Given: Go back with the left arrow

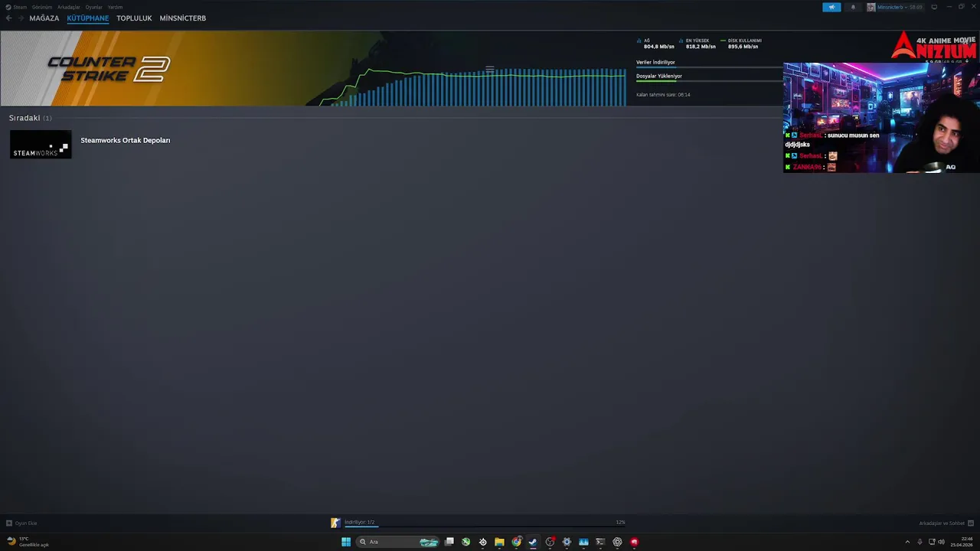Looking at the screenshot, I should pos(8,18).
